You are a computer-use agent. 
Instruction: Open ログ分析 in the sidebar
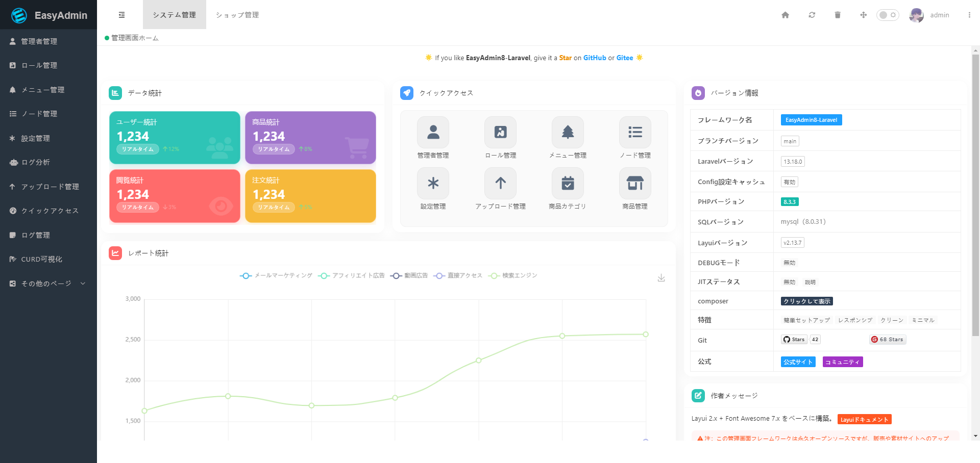pyautogui.click(x=48, y=162)
